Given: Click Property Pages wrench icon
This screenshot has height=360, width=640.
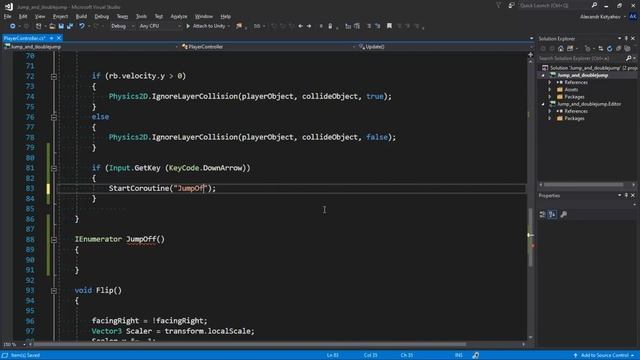Looking at the screenshot, I should coord(563,214).
